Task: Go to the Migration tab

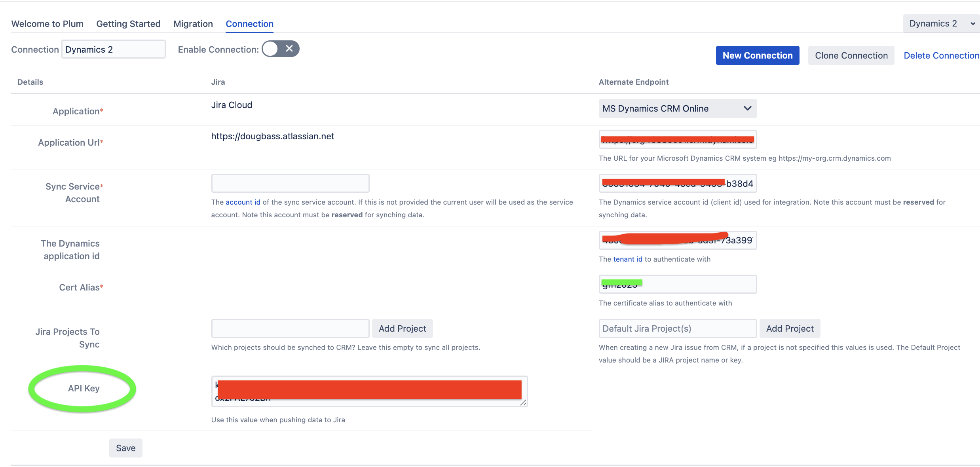Action: coord(193,24)
